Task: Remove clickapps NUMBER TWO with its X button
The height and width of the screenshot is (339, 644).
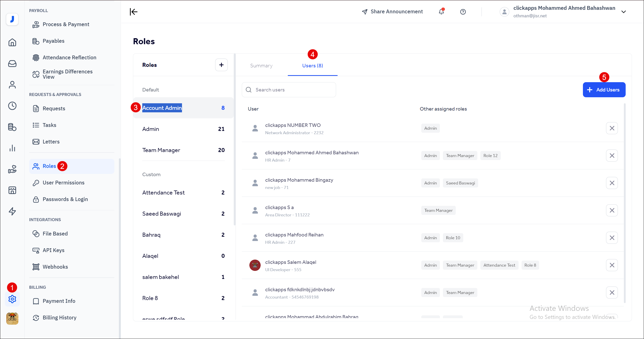Action: 612,128
